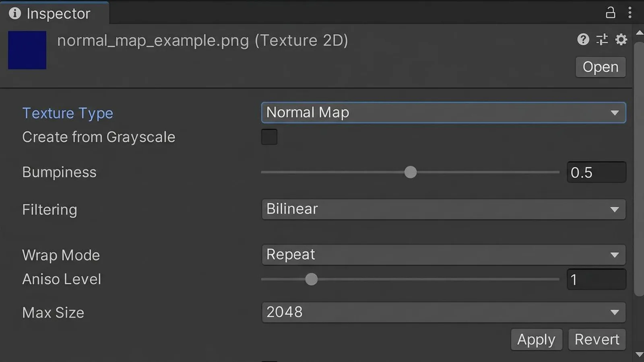The height and width of the screenshot is (362, 644).
Task: Click the Revert button
Action: 597,339
